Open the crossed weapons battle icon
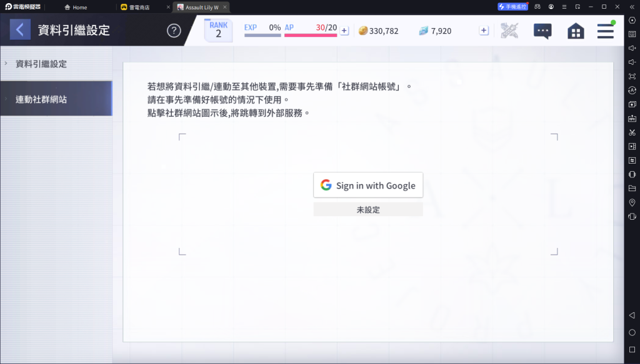 click(509, 31)
